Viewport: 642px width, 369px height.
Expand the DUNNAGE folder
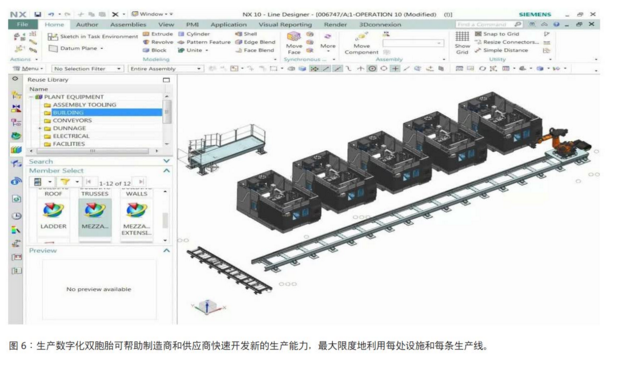[40, 128]
